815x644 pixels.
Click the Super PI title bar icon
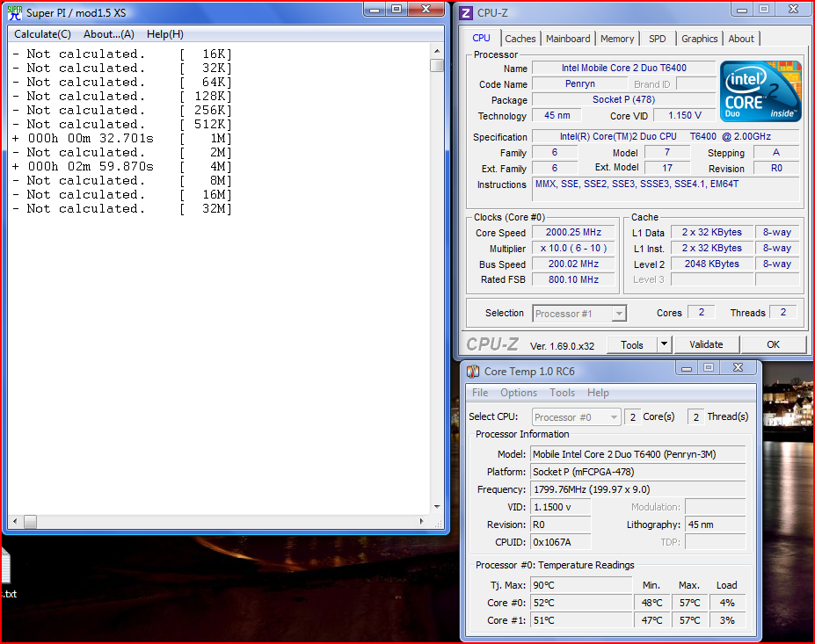15,12
